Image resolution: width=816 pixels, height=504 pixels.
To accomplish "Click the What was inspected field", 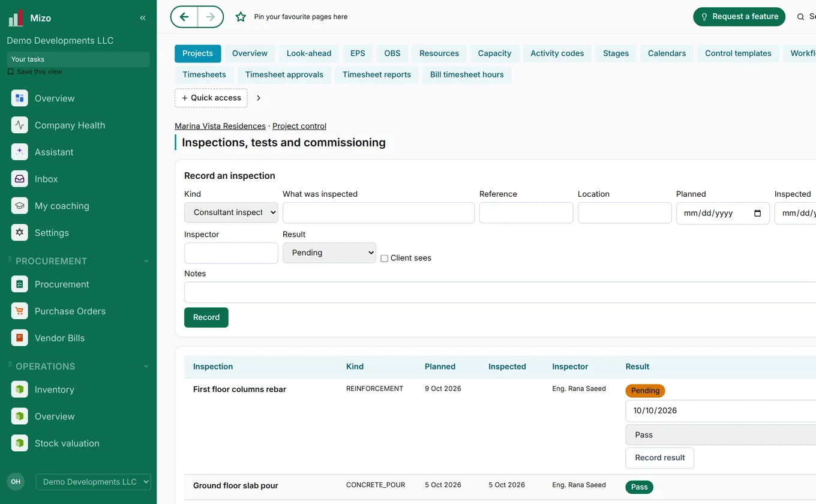I will click(379, 213).
